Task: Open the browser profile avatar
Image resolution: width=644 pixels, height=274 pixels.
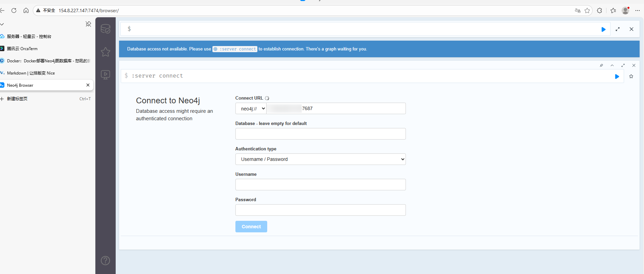Action: [x=625, y=10]
